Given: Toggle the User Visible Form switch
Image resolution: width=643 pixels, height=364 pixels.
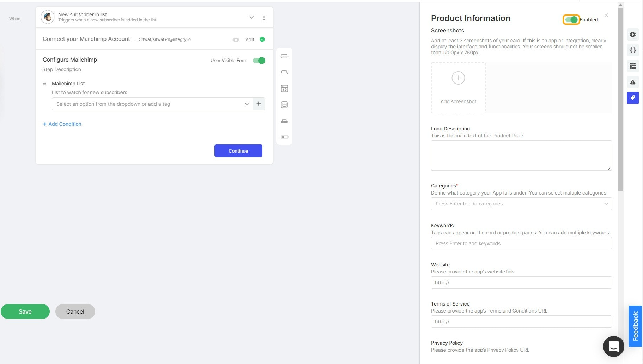Looking at the screenshot, I should pyautogui.click(x=259, y=61).
